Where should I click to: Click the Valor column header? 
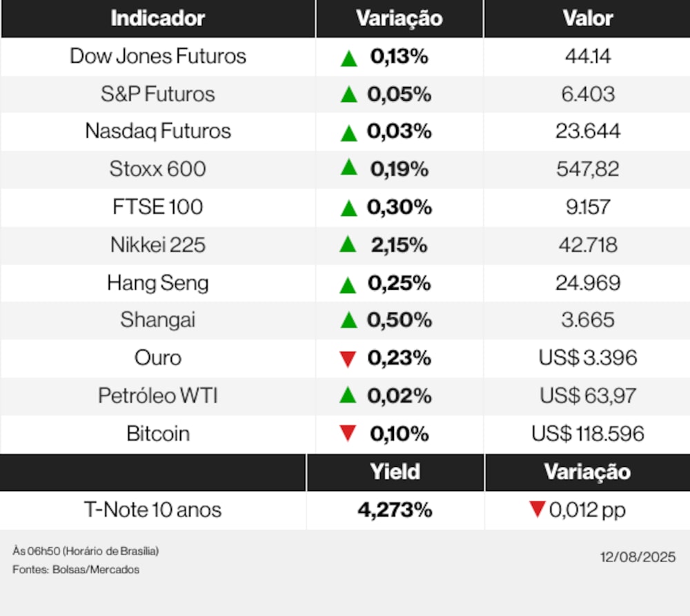tap(587, 19)
